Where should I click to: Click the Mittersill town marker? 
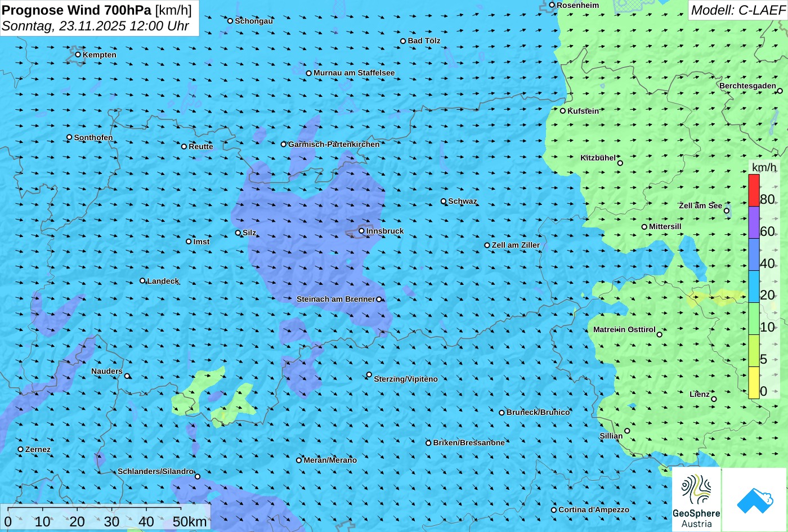coord(644,227)
